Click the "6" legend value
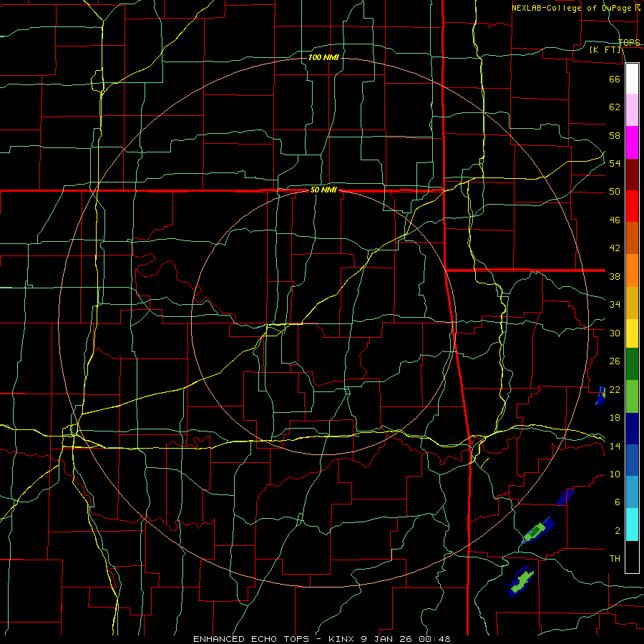This screenshot has width=644, height=644. click(x=617, y=502)
